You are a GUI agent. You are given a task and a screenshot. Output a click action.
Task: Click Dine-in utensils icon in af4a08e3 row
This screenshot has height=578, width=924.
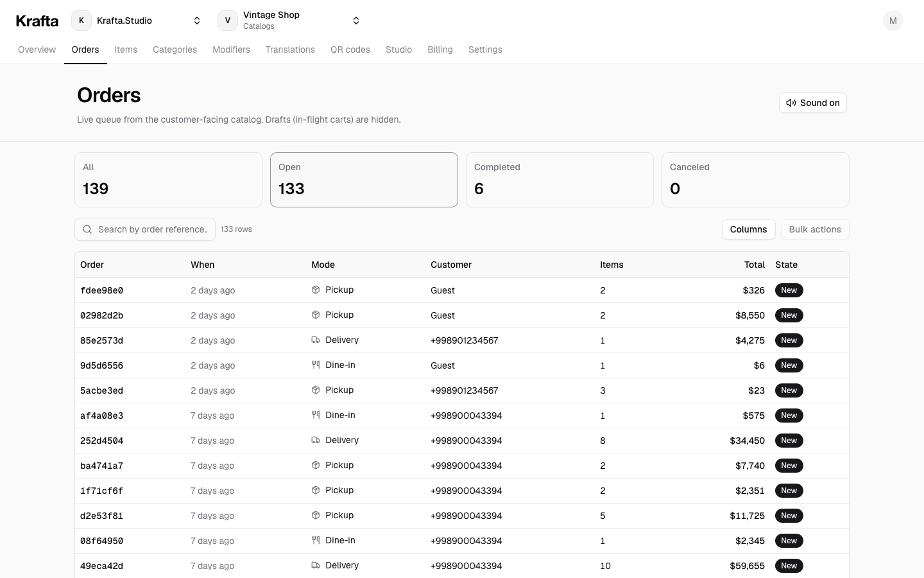pyautogui.click(x=316, y=415)
